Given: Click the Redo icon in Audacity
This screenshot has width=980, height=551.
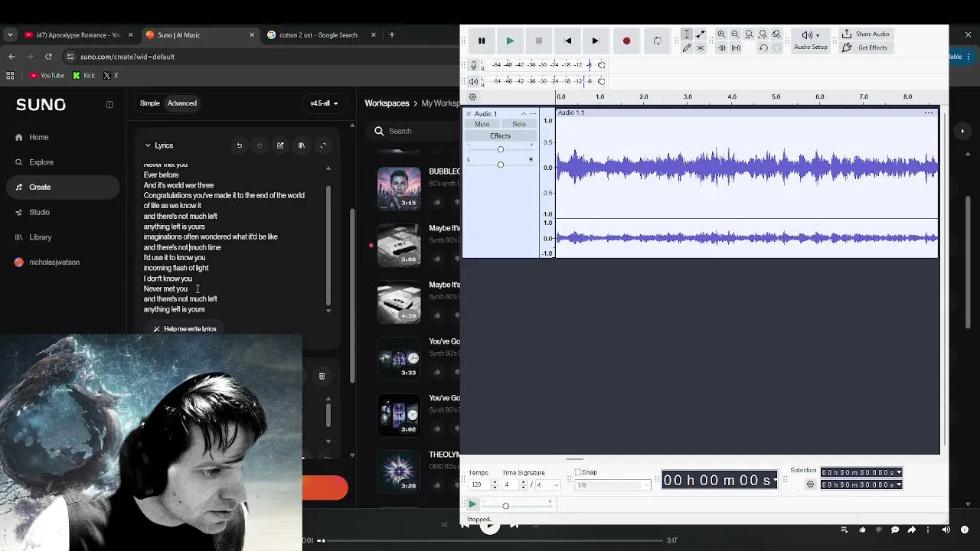Looking at the screenshot, I should [x=776, y=48].
